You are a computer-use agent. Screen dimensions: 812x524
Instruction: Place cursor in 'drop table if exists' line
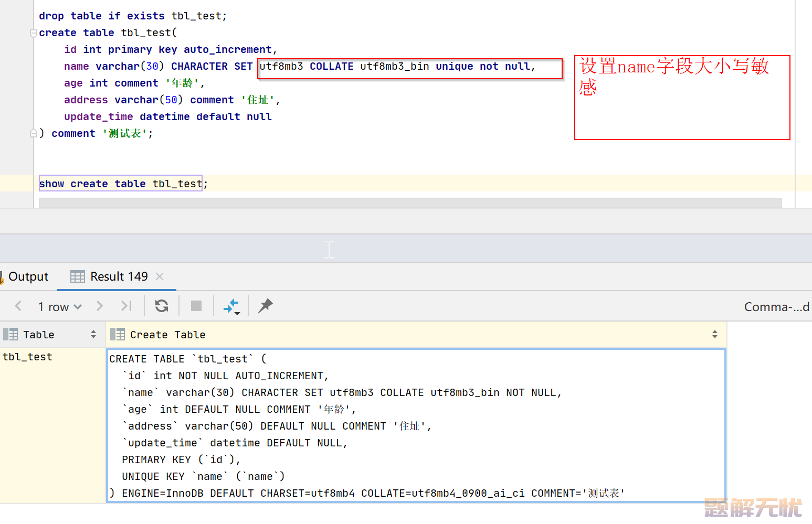(x=133, y=16)
